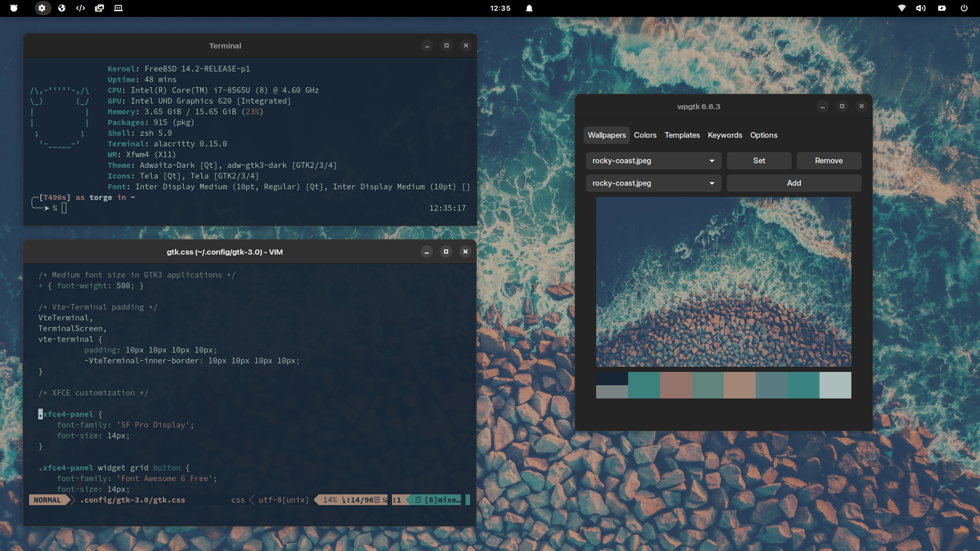The height and width of the screenshot is (551, 980).
Task: Open the volume speaker indicator
Action: pos(921,8)
